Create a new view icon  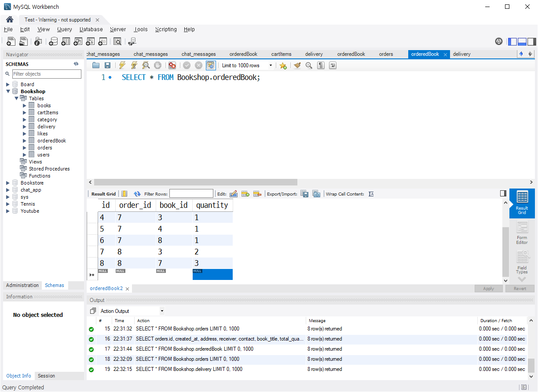[78, 41]
